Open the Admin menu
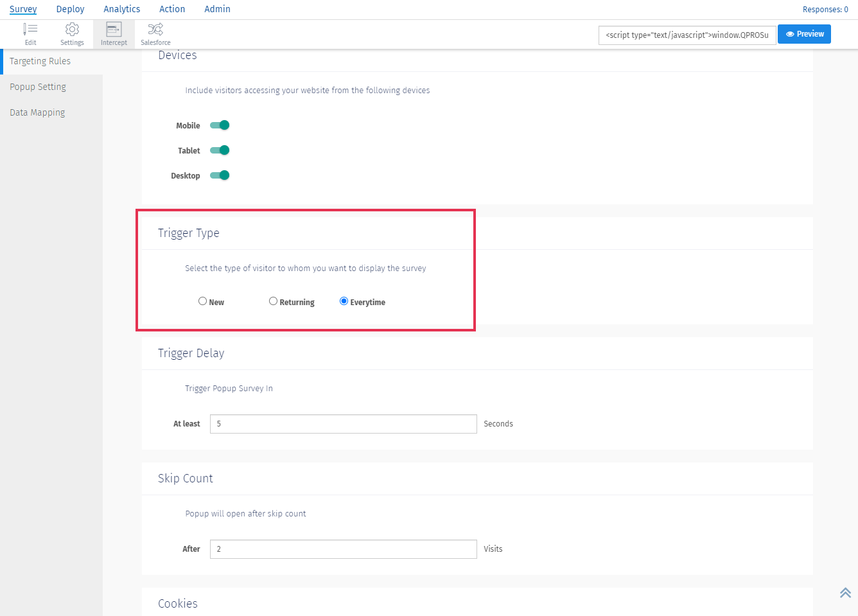The height and width of the screenshot is (616, 858). (217, 9)
